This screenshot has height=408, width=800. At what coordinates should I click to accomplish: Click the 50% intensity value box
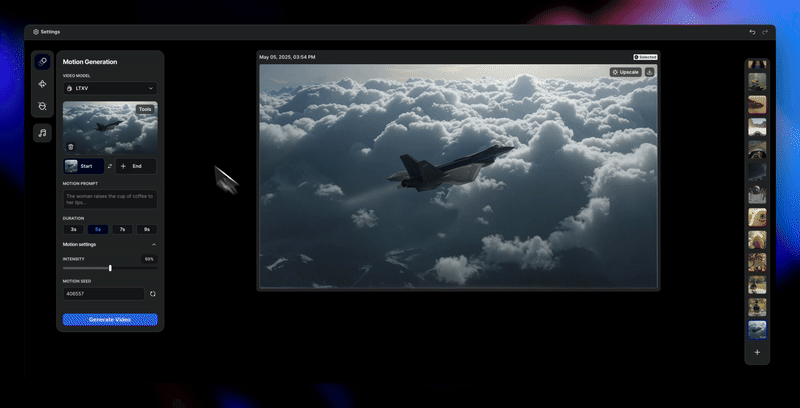(x=149, y=259)
